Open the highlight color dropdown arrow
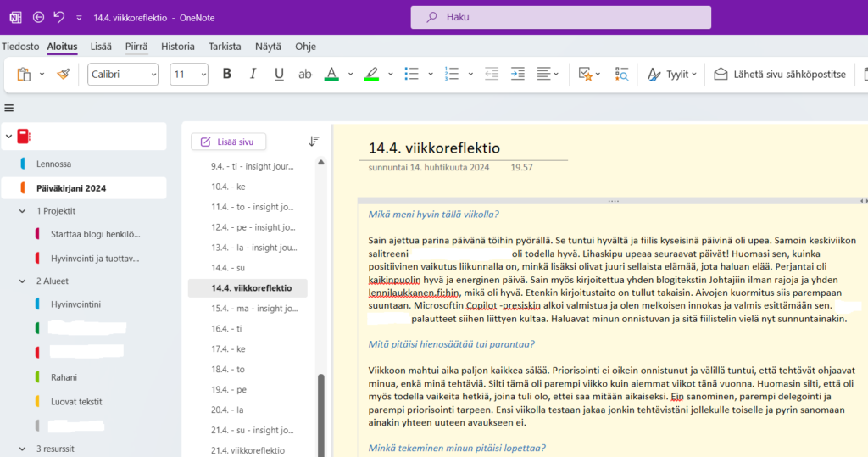 [390, 75]
